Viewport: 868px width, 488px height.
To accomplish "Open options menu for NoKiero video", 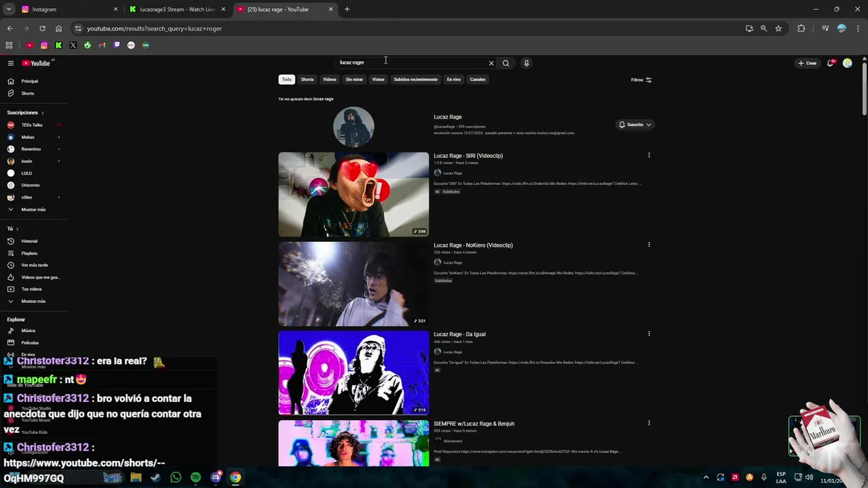I will tap(649, 245).
